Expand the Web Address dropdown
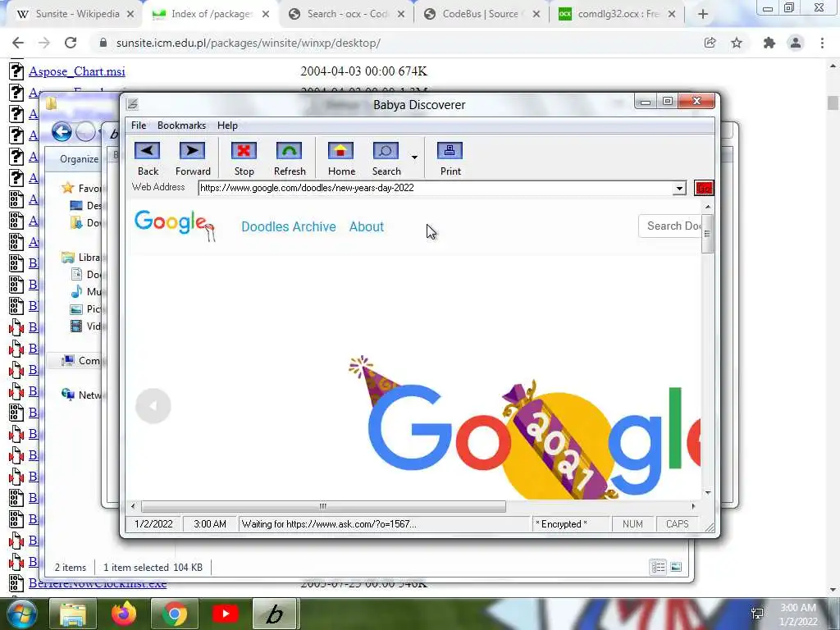840x630 pixels. coord(679,188)
